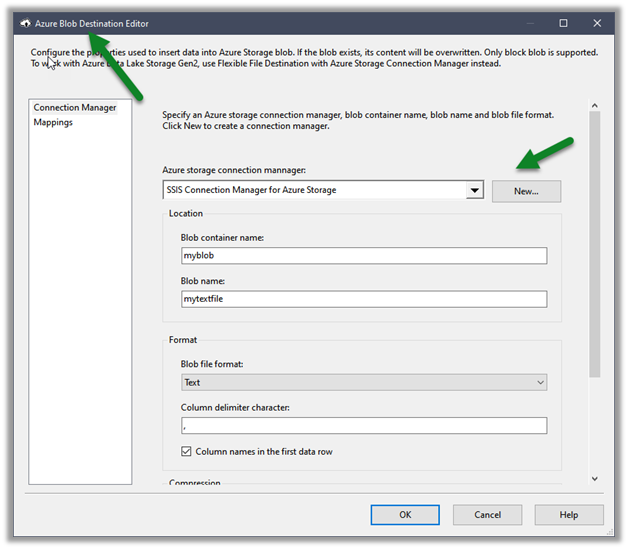Open Help for this editor
The image size is (628, 549).
(569, 515)
